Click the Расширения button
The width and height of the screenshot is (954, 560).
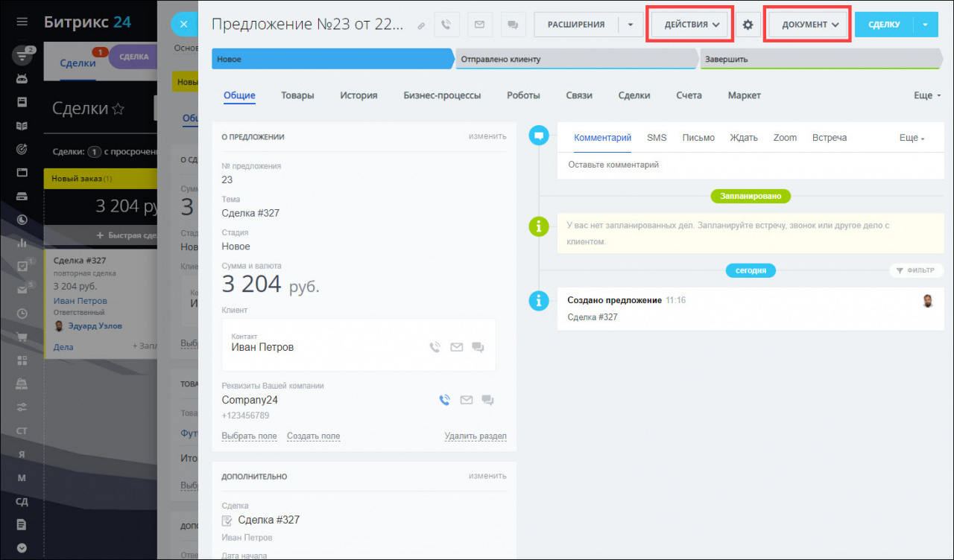pyautogui.click(x=576, y=25)
